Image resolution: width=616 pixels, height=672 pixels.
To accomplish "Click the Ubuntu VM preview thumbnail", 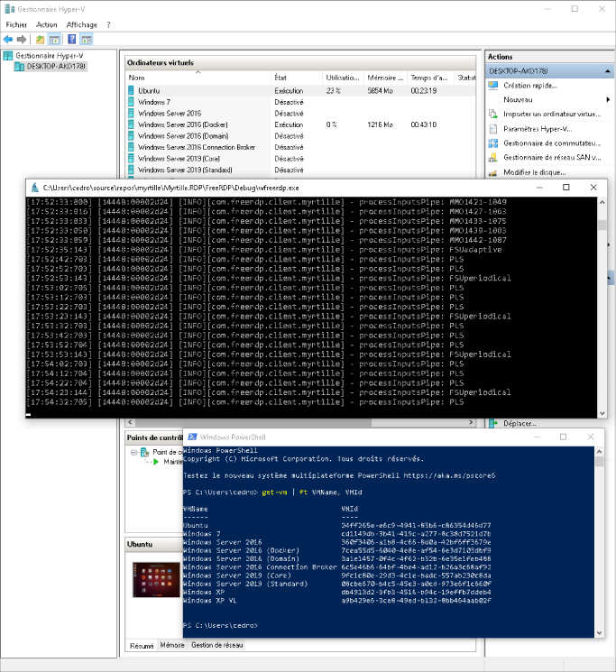I will tap(156, 580).
